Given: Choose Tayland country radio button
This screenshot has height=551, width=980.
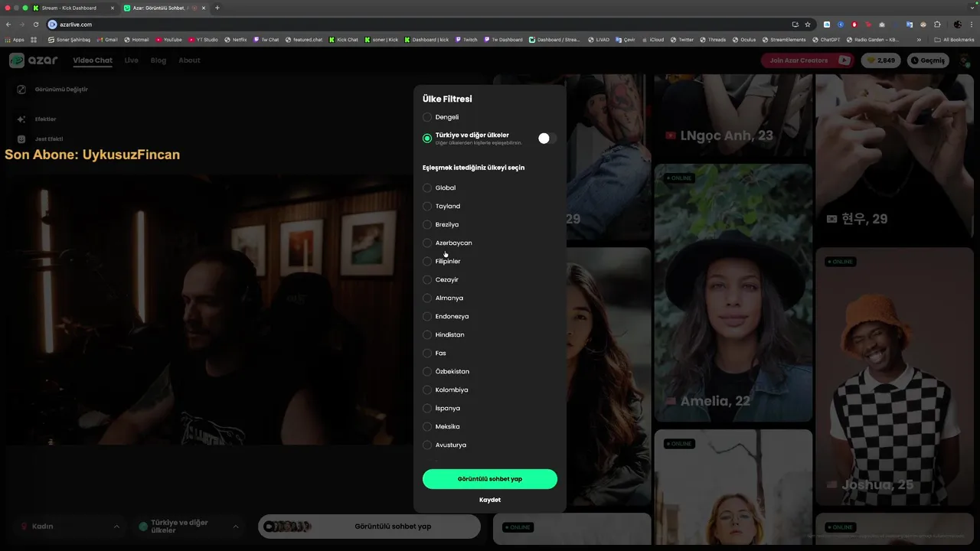Looking at the screenshot, I should [427, 206].
